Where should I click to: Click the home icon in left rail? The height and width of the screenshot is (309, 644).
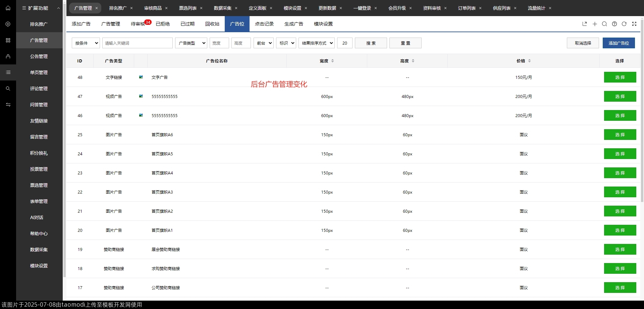pos(8,8)
